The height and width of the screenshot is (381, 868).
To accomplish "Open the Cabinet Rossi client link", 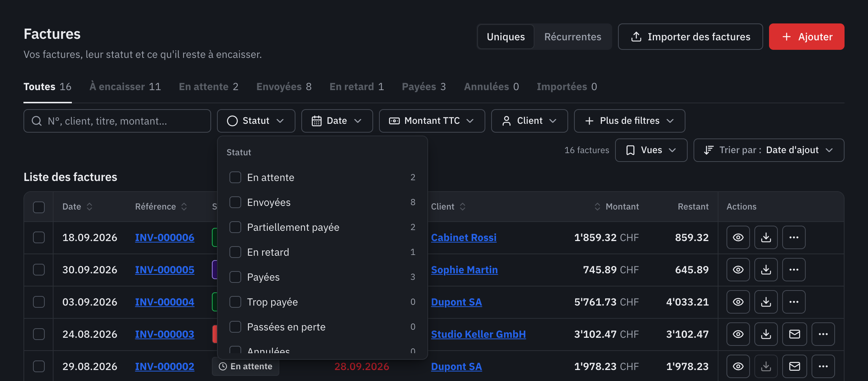I will (x=464, y=237).
